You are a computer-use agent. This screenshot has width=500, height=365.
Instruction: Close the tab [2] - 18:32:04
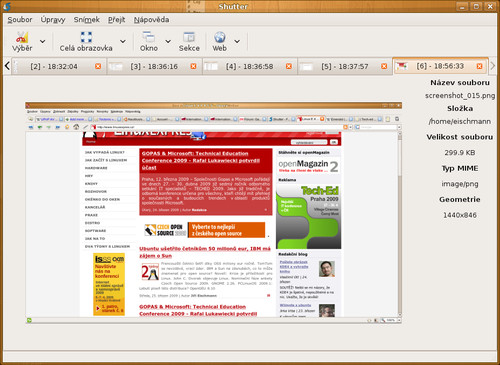pyautogui.click(x=98, y=66)
